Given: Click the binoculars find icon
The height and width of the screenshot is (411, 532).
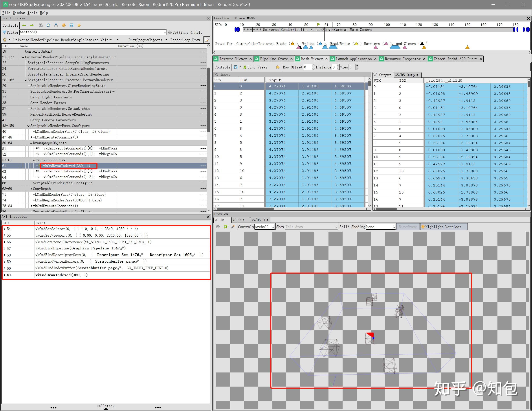Looking at the screenshot, I should coord(41,25).
